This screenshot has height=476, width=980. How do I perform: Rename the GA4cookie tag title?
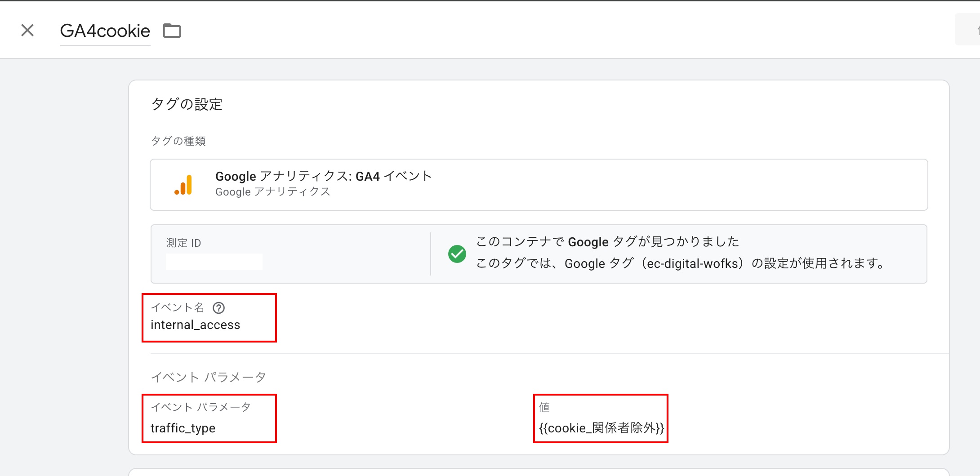tap(105, 31)
